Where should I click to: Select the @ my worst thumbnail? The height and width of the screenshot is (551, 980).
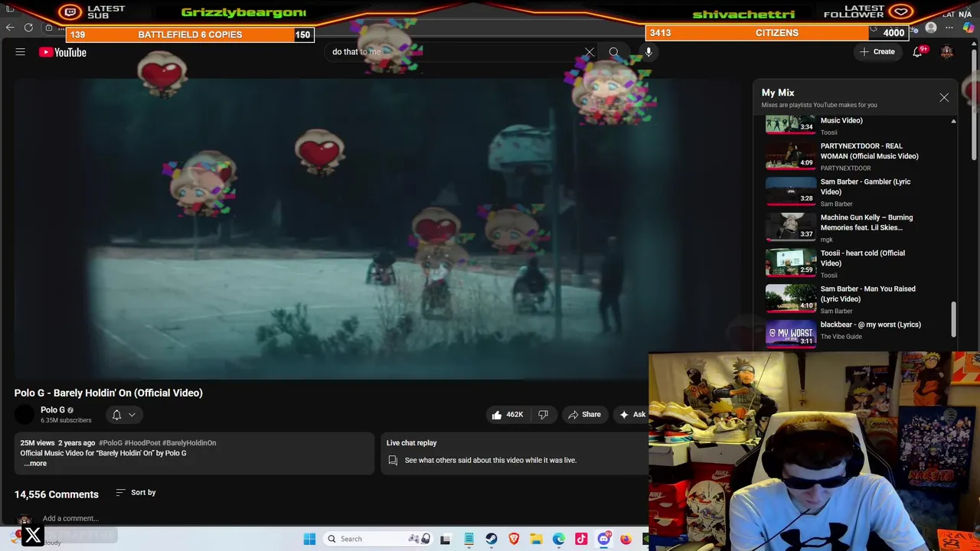(x=791, y=334)
